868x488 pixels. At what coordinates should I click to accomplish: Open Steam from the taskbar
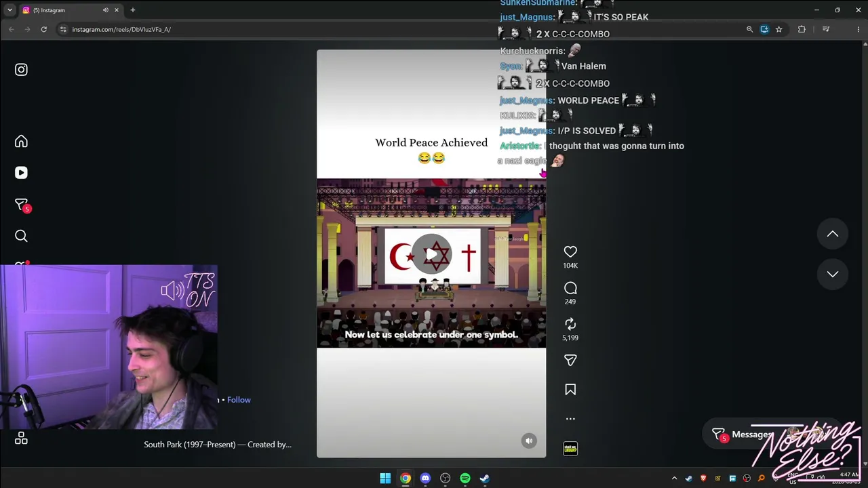485,478
